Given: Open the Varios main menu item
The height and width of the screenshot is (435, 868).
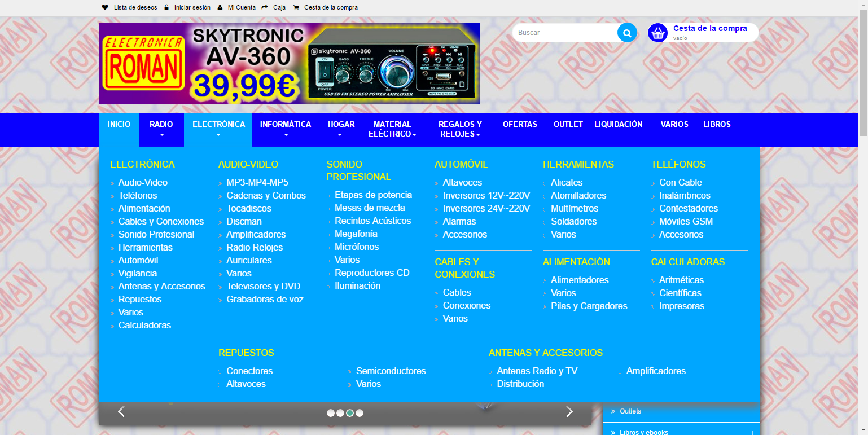Looking at the screenshot, I should (x=674, y=124).
